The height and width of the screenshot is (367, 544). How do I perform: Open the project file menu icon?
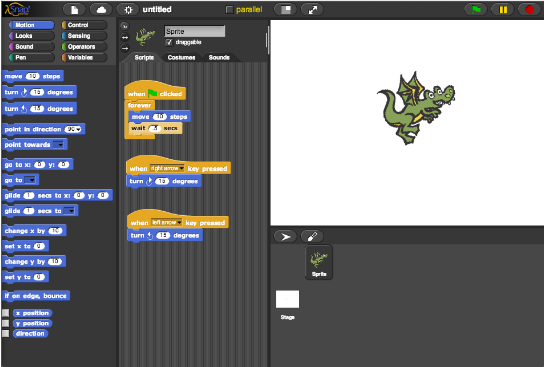(75, 9)
